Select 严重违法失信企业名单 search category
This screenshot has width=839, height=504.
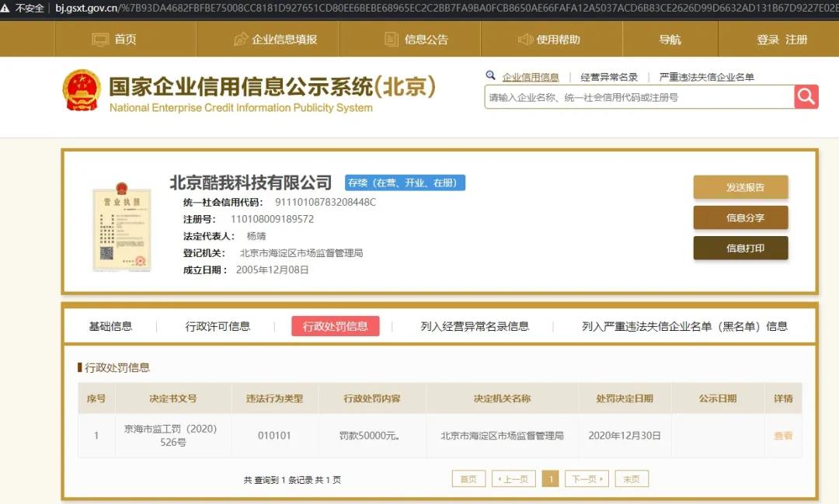click(706, 77)
